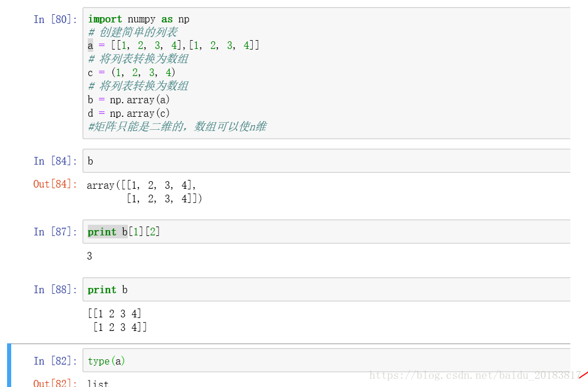Click the code cell In [80]
Image resolution: width=588 pixels, height=387 pixels.
click(x=326, y=73)
